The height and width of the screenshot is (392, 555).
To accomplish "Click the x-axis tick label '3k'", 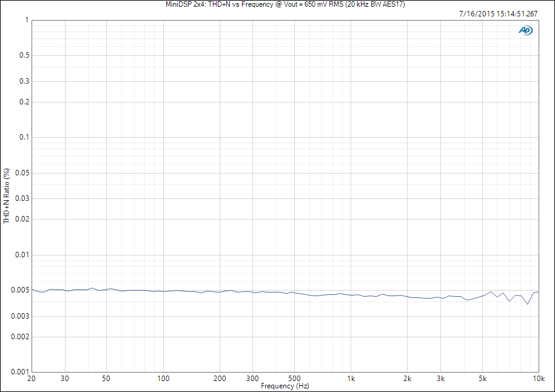I will click(x=441, y=379).
